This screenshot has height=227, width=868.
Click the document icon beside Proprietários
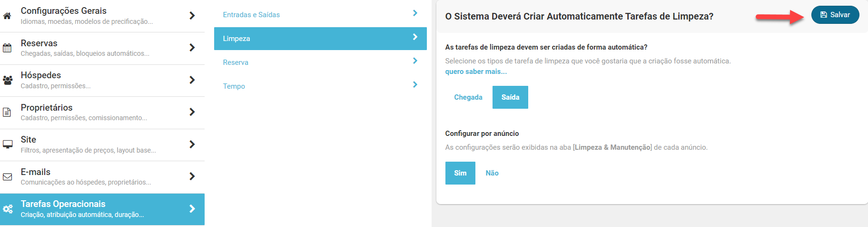[x=7, y=112]
